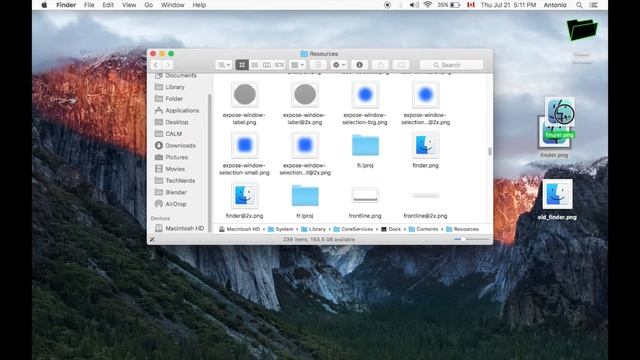The image size is (640, 360).
Task: Open Spotlight search in menu bar
Action: (x=579, y=5)
